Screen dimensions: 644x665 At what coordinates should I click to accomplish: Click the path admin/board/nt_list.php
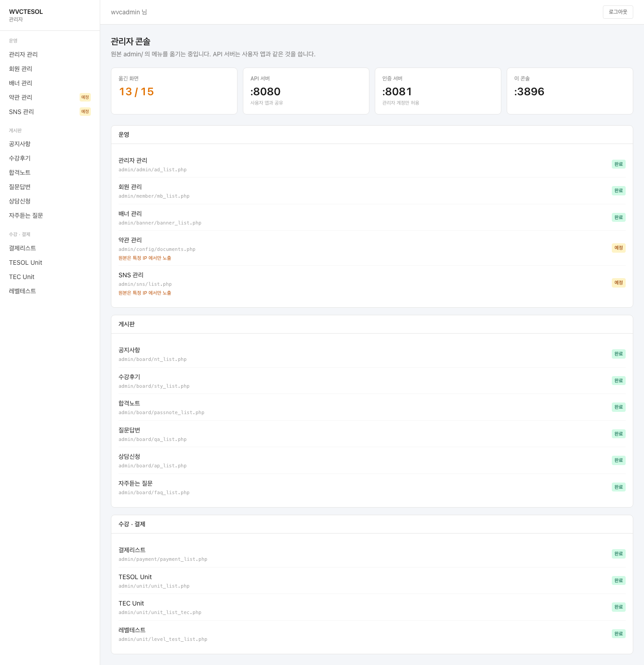(153, 360)
